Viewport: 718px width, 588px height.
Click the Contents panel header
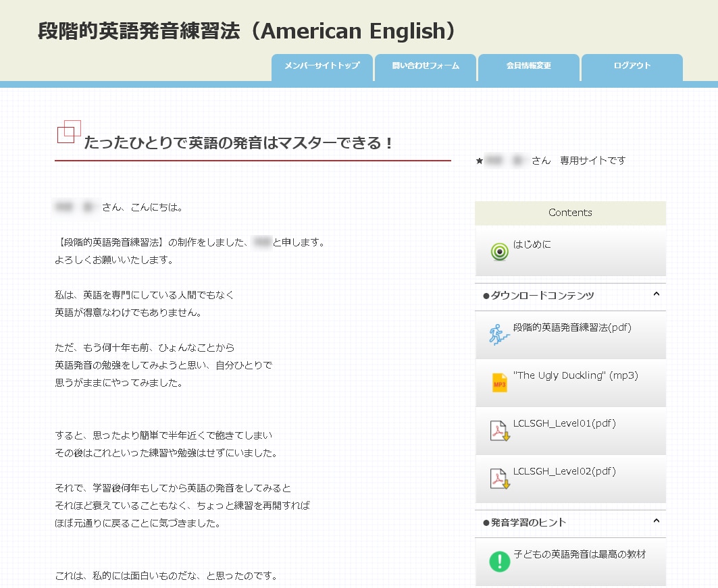570,213
